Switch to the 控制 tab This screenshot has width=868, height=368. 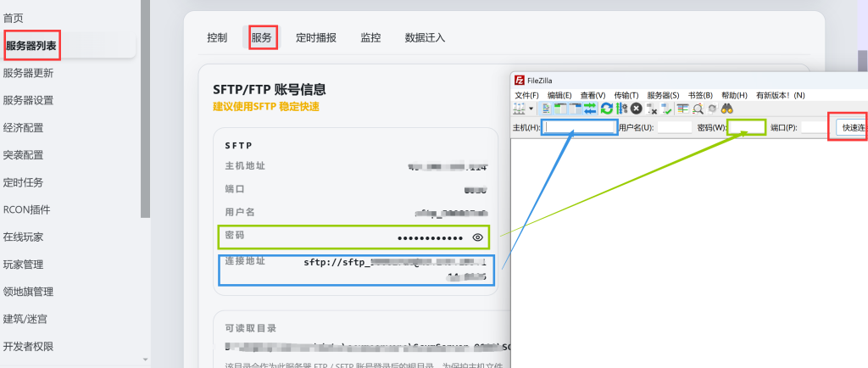[217, 37]
